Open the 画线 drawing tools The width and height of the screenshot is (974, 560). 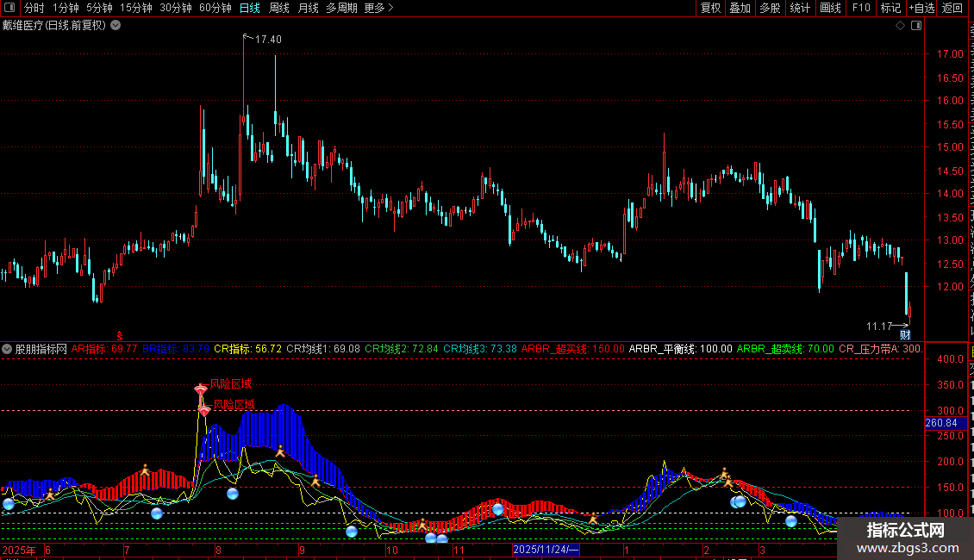click(830, 8)
